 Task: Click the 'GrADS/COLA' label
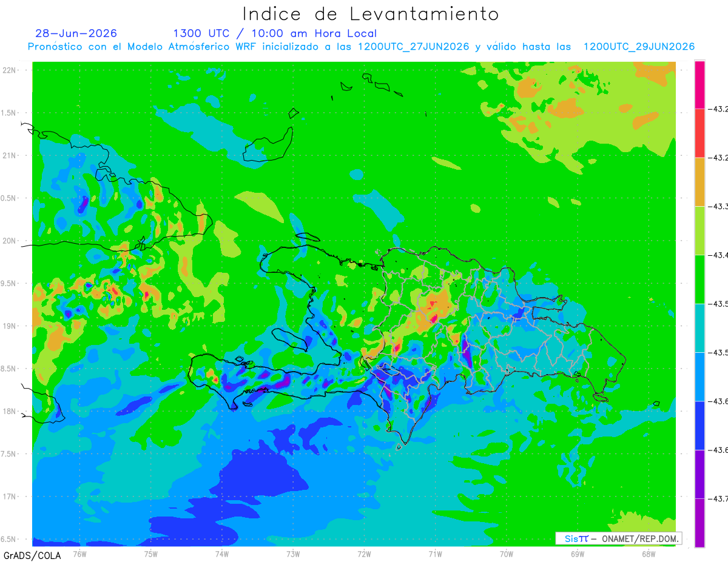click(32, 555)
